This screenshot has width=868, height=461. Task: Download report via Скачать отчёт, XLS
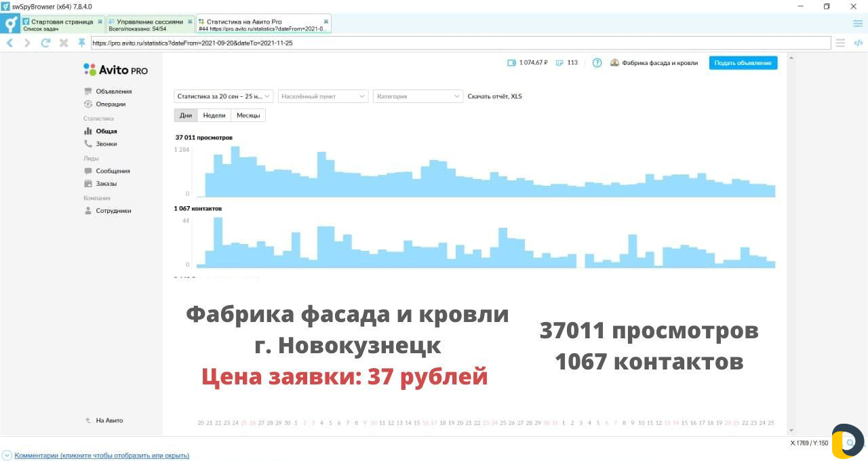coord(495,96)
